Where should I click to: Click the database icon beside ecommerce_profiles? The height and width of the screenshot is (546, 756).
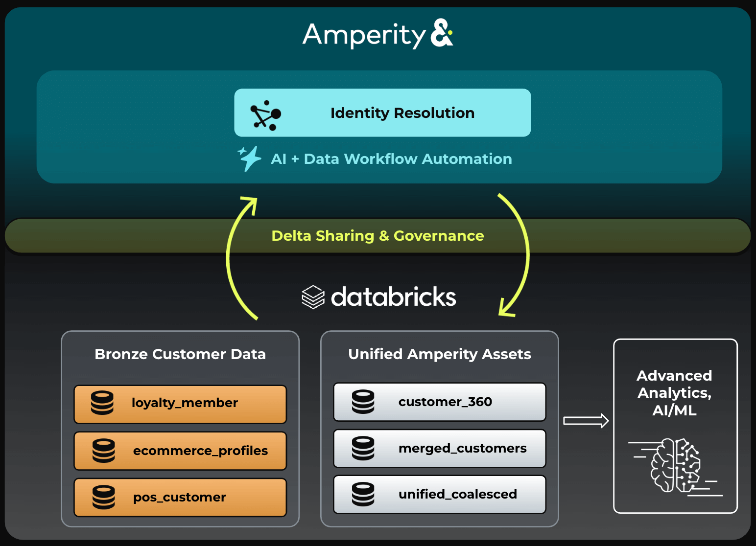coord(104,451)
